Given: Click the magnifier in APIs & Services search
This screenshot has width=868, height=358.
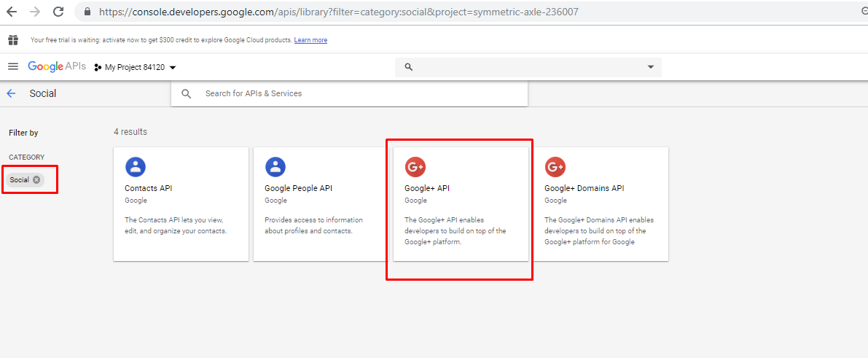Looking at the screenshot, I should tap(187, 93).
